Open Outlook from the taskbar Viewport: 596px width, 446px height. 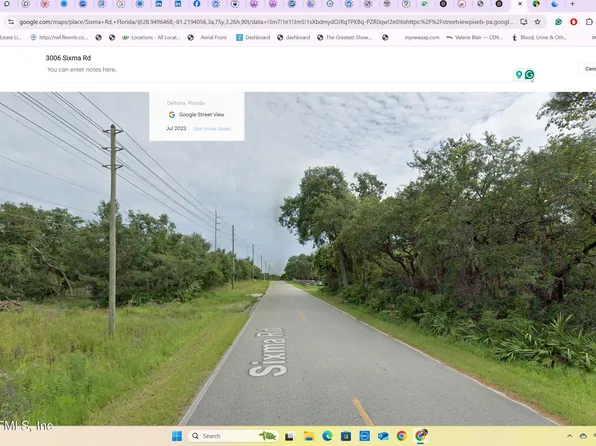point(383,436)
